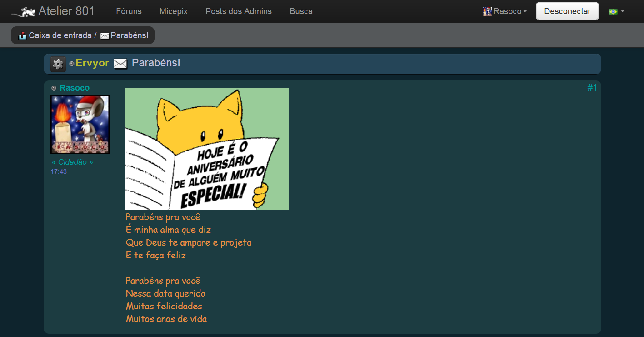The height and width of the screenshot is (337, 644).
Task: Click Ervyor's status dot
Action: click(72, 64)
